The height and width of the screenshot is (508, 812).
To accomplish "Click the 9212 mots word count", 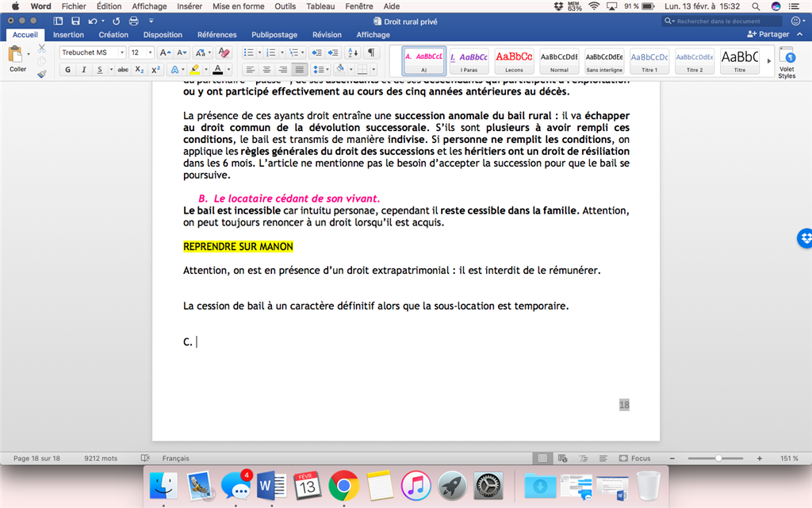I will click(101, 458).
